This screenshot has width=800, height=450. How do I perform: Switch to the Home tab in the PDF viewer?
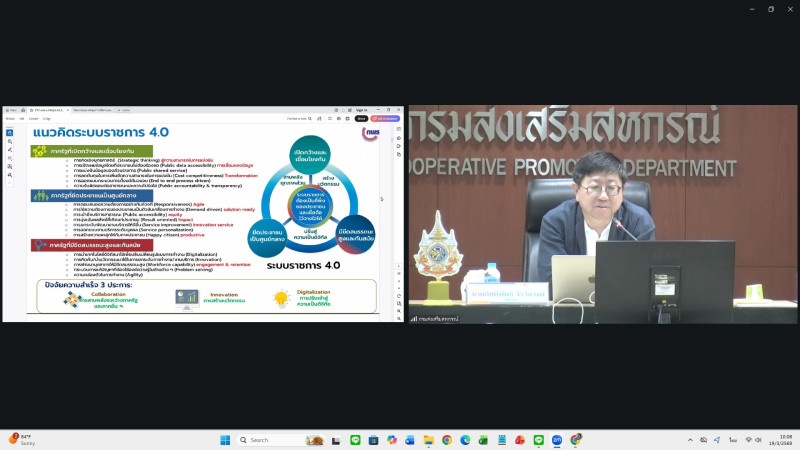(x=11, y=110)
